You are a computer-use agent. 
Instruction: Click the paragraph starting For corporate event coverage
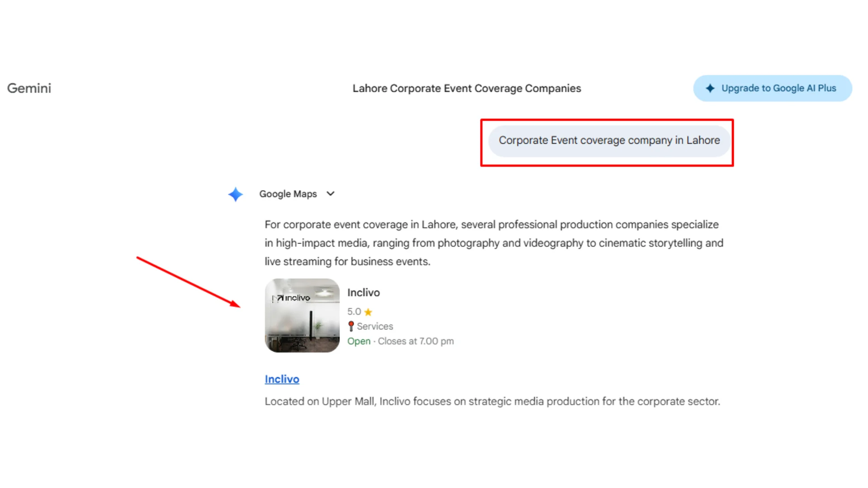(x=494, y=243)
